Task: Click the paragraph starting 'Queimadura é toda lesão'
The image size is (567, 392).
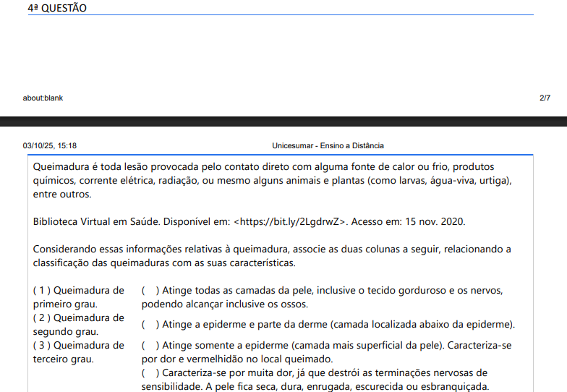Action: click(x=272, y=180)
